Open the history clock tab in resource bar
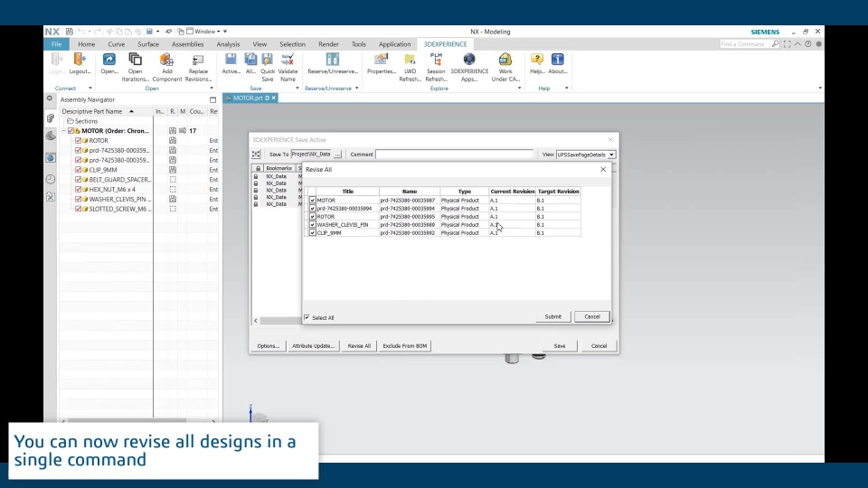This screenshot has height=488, width=868. pos(51,179)
